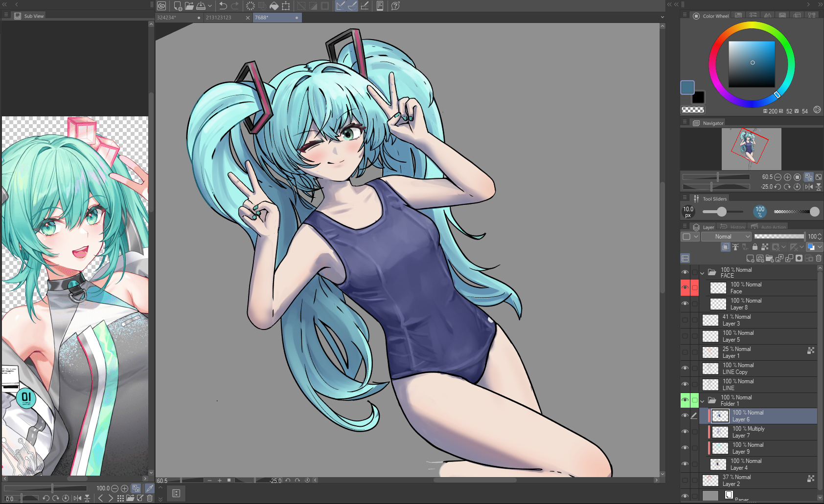Create a new vector layer
Screen dimensions: 824x504
coord(760,258)
